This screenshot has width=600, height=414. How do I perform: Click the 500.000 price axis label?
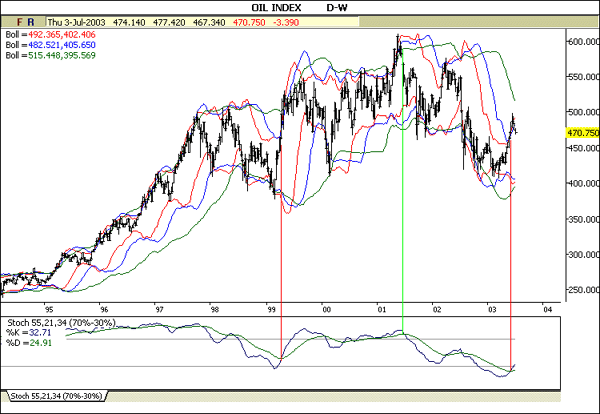point(583,112)
